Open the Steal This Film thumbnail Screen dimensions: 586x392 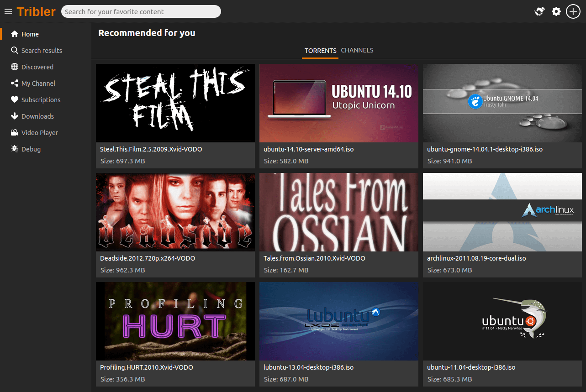pos(175,103)
